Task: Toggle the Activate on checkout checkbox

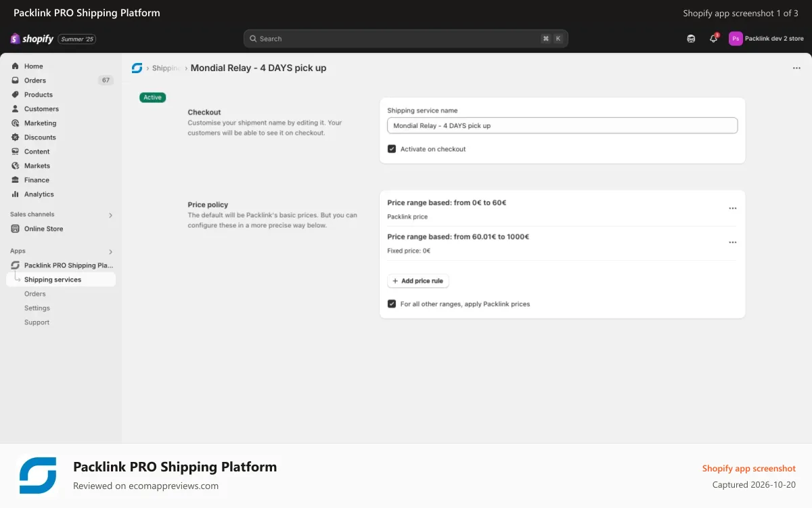Action: click(x=391, y=149)
